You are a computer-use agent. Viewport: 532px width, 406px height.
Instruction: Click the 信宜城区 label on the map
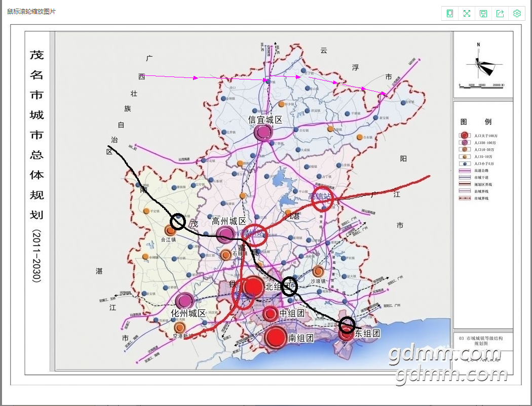tap(265, 119)
